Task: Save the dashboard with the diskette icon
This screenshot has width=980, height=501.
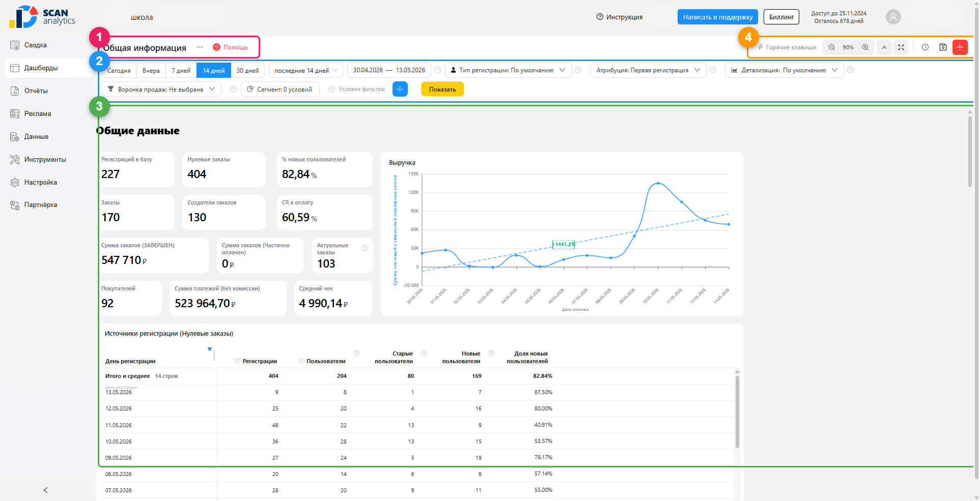Action: pos(943,47)
